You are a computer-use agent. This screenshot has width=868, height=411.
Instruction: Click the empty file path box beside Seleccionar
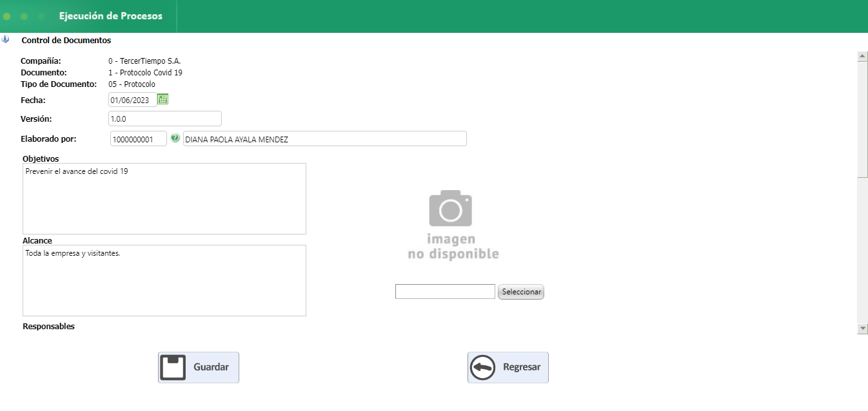point(445,292)
